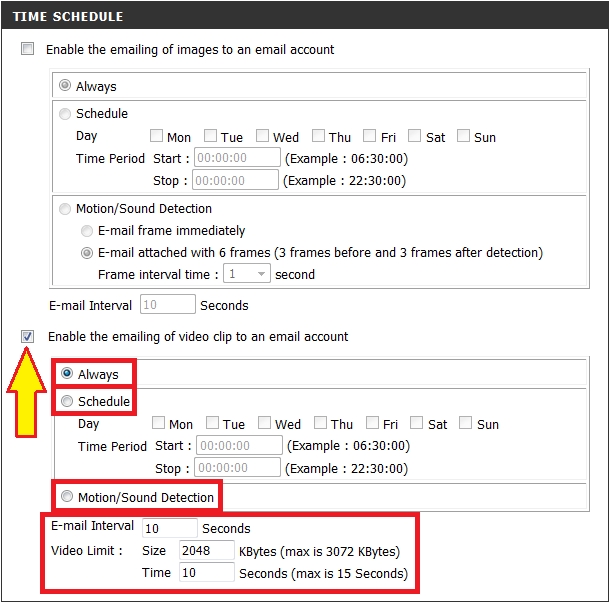Select E-mail attached with 6 frames option
The width and height of the screenshot is (611, 606).
87,253
